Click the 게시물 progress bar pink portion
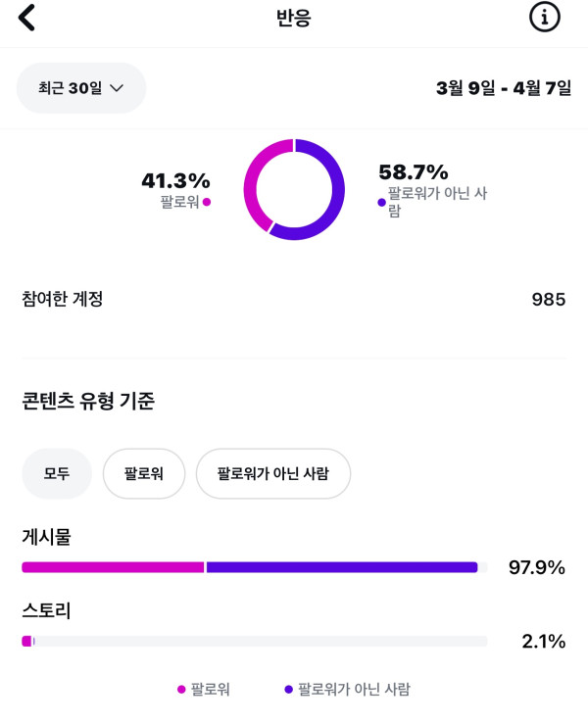This screenshot has height=724, width=588. pos(113,567)
